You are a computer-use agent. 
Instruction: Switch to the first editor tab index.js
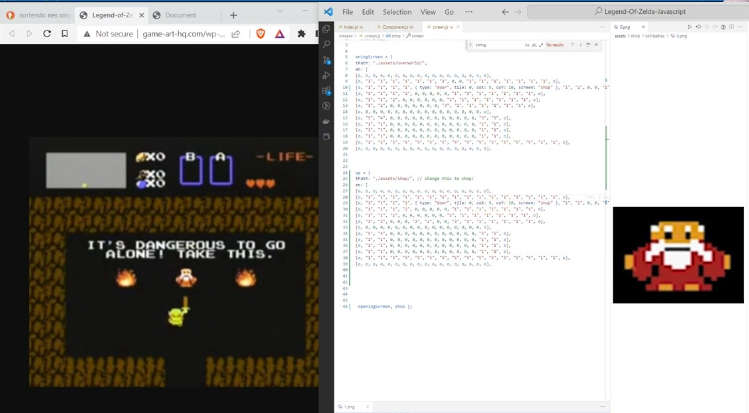[x=353, y=27]
